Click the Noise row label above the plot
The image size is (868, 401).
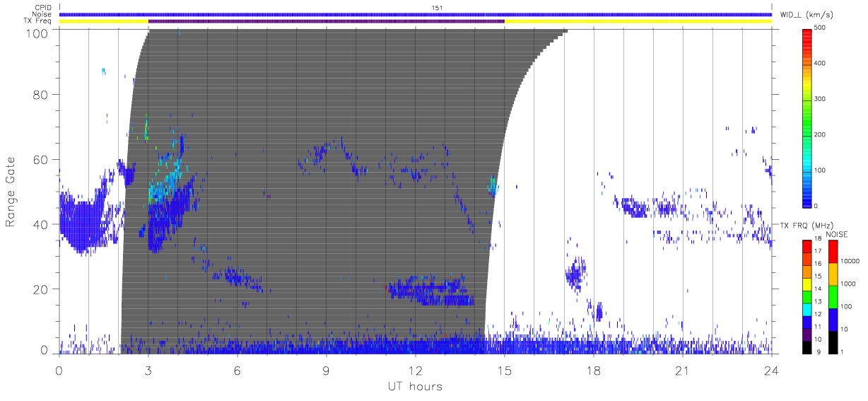[42, 14]
